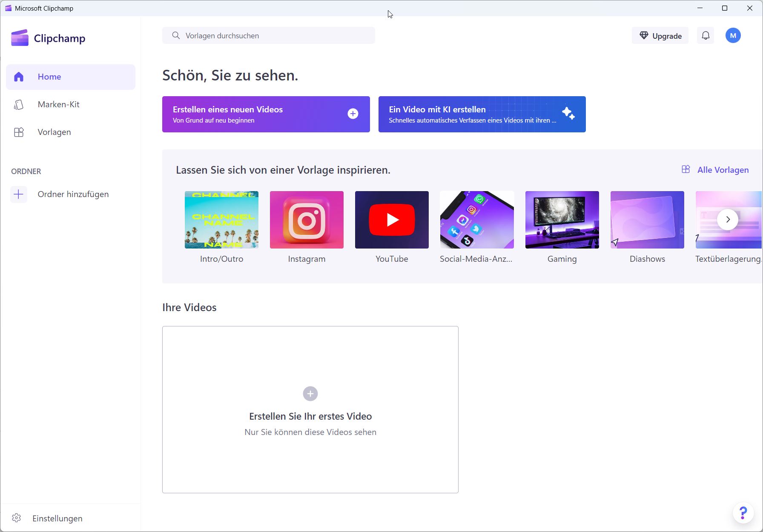This screenshot has height=532, width=763.
Task: Click Ein Video mit KI erstellen
Action: pos(482,114)
